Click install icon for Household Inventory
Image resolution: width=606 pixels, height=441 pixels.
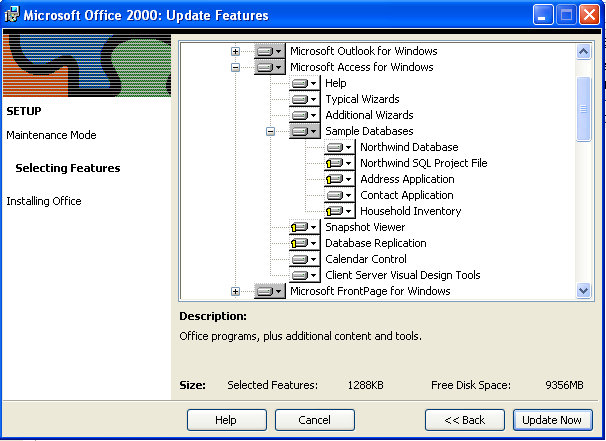coord(339,211)
